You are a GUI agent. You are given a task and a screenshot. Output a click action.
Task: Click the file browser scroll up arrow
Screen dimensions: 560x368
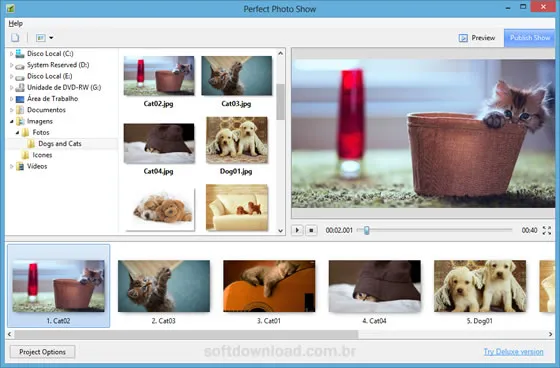click(x=280, y=54)
